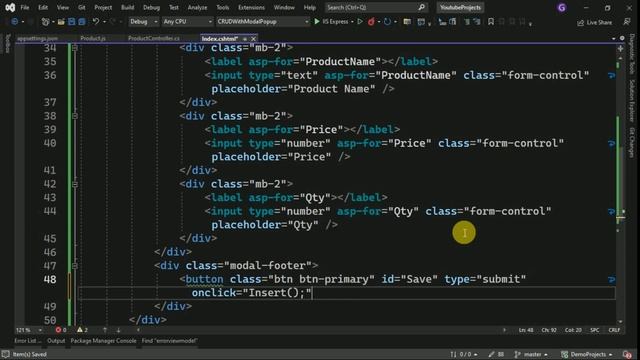The image size is (640, 360).
Task: Collapse the div block at line 38
Action: click(75, 116)
